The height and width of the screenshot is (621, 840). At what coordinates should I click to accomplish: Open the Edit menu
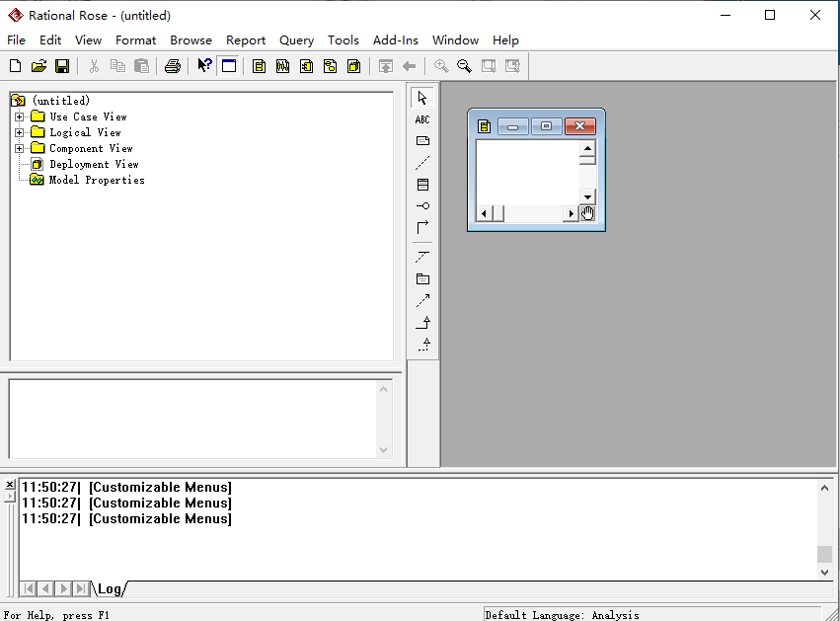pos(50,40)
